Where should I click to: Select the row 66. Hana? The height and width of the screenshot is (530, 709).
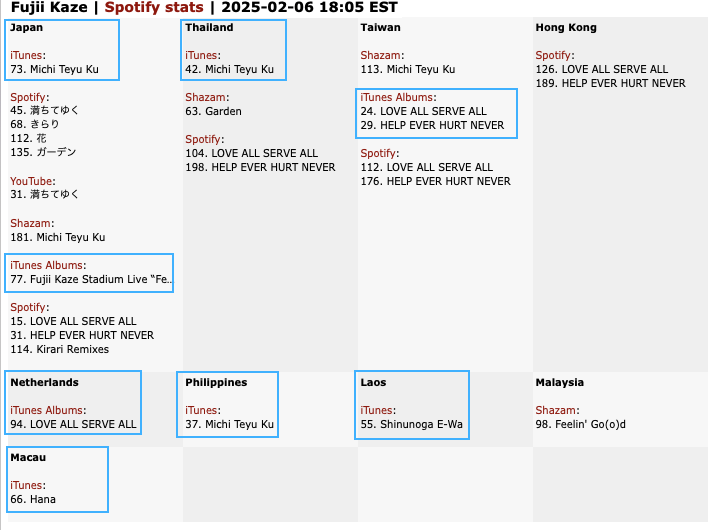33,499
